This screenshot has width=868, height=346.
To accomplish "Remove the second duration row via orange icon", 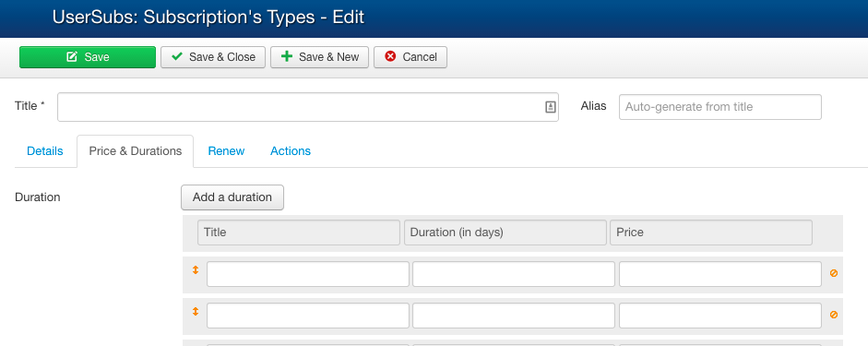I will click(x=834, y=315).
